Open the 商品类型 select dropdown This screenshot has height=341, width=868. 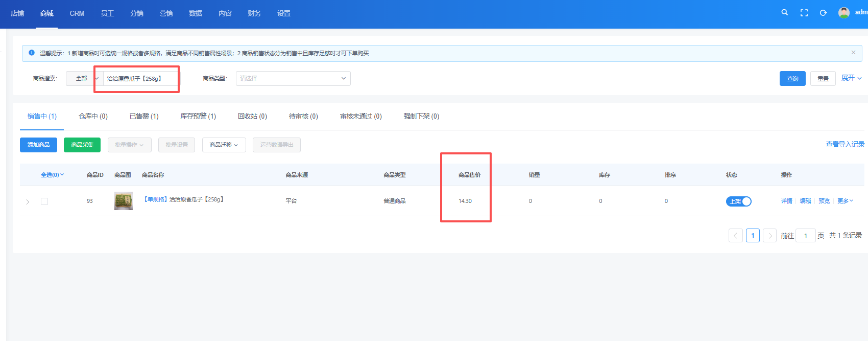pyautogui.click(x=293, y=78)
